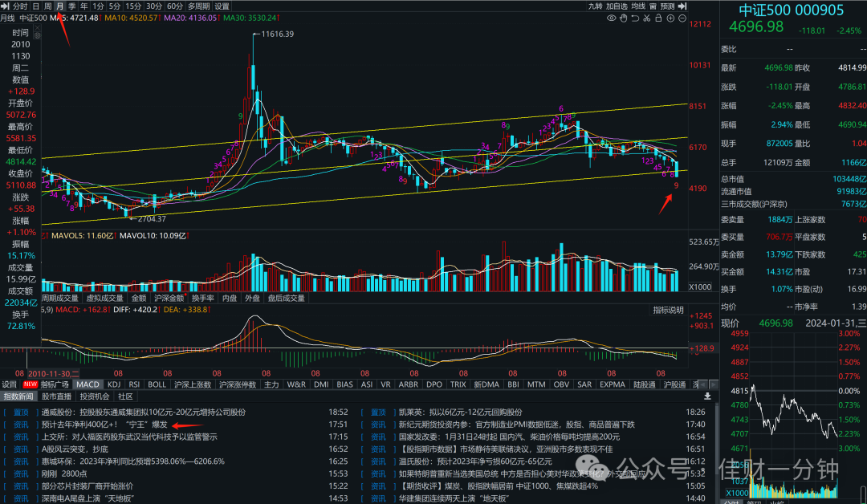Image resolution: width=867 pixels, height=504 pixels.
Task: Open the 投资机会 tab
Action: click(x=95, y=396)
